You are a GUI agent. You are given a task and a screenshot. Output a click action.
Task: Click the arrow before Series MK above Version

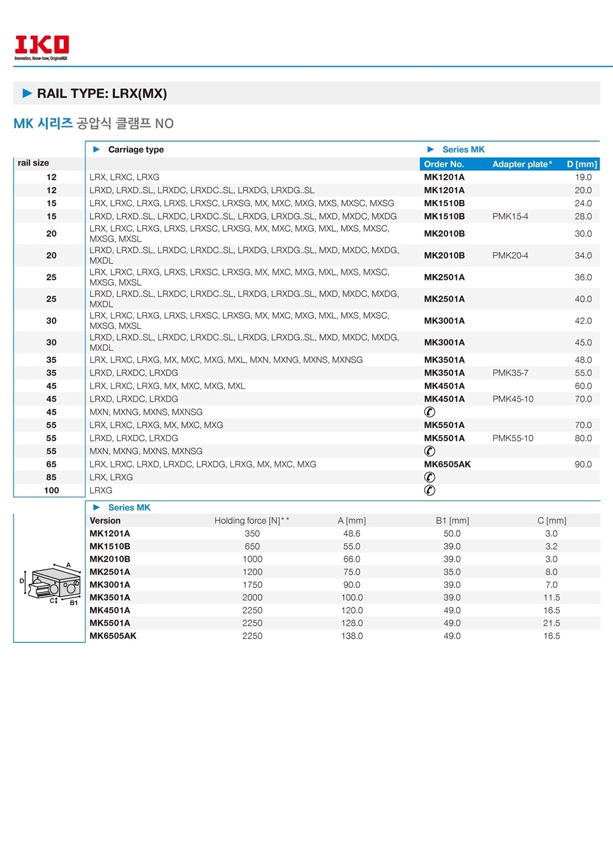pos(96,507)
